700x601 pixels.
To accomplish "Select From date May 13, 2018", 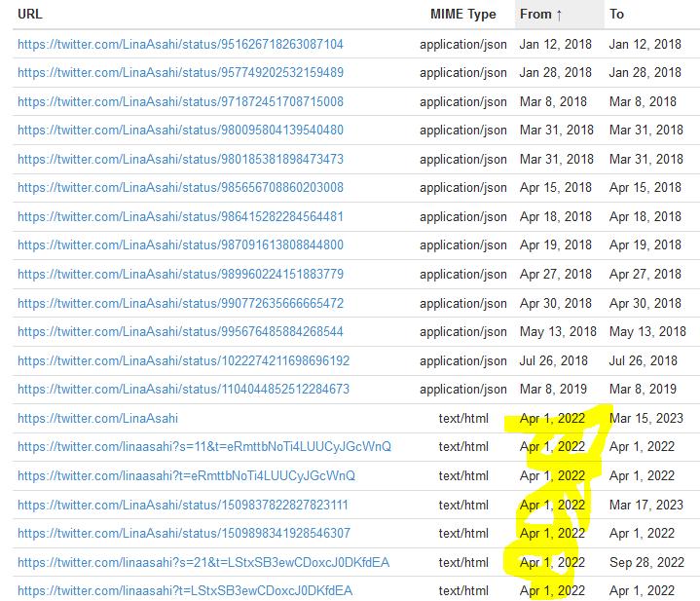I will 558,332.
